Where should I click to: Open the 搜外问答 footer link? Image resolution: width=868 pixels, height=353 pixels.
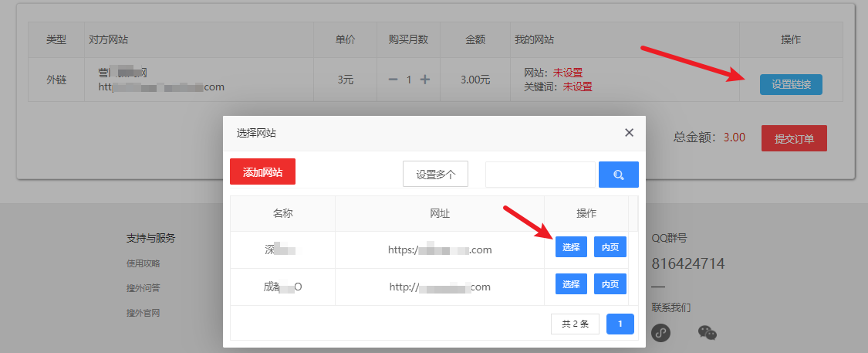click(144, 288)
